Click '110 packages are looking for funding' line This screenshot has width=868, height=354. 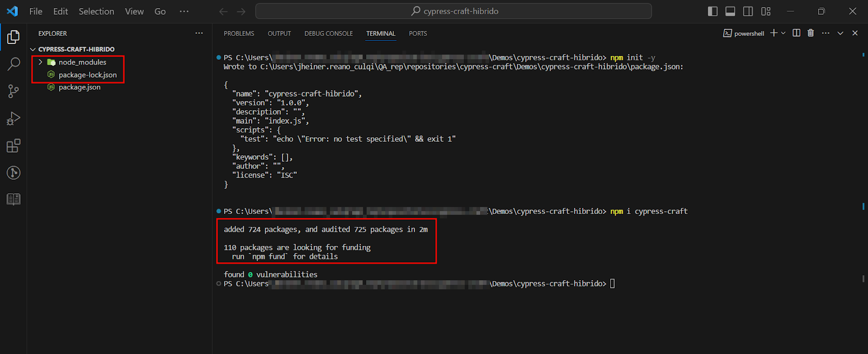coord(297,248)
